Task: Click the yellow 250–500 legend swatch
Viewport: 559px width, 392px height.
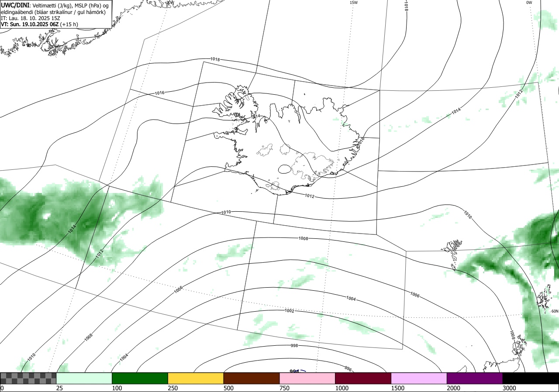Action: tap(196, 378)
